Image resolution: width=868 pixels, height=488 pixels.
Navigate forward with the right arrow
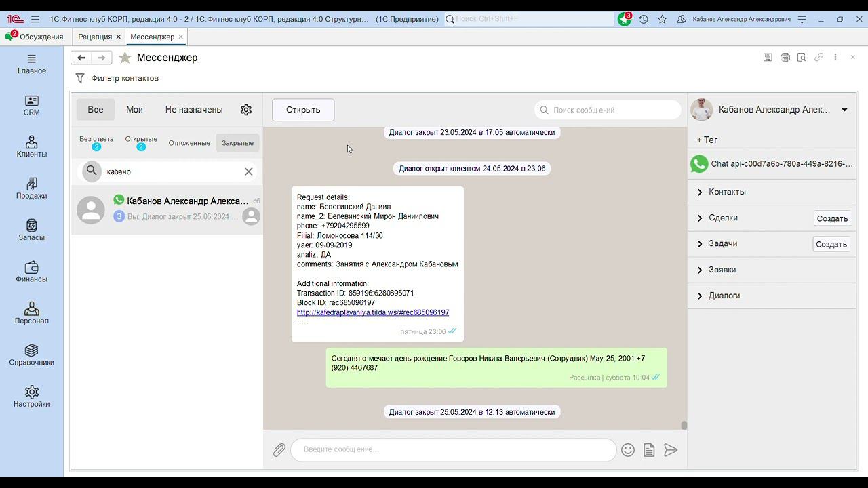[x=101, y=58]
